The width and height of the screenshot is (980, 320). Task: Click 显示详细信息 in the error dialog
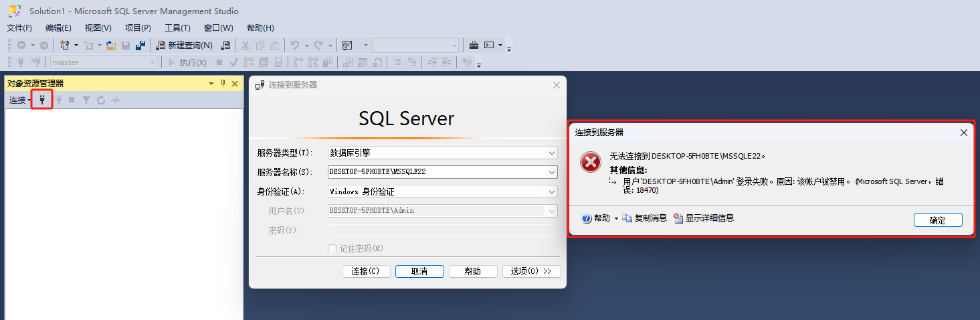tap(704, 218)
